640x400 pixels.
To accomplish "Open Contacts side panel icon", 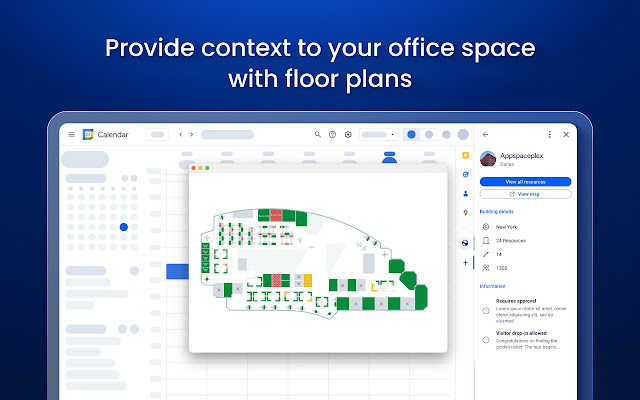I will [465, 194].
